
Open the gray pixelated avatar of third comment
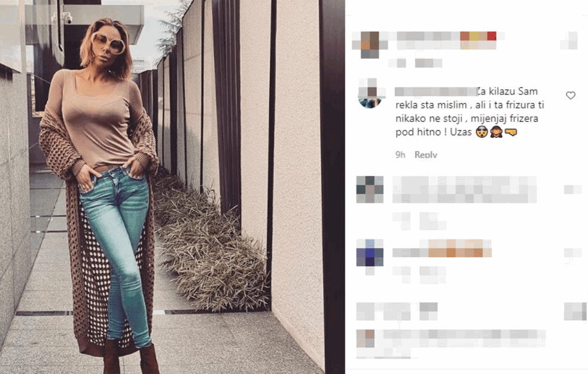coord(370,190)
